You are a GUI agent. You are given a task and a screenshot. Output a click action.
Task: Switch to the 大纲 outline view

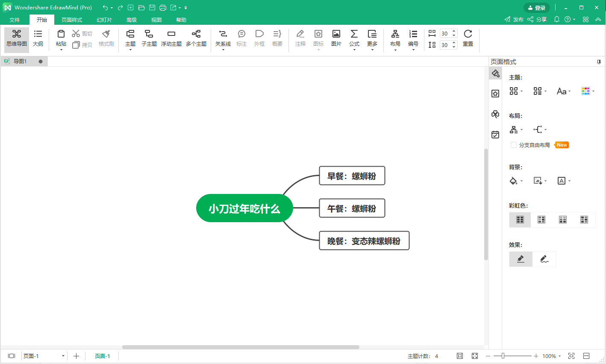[x=38, y=38]
